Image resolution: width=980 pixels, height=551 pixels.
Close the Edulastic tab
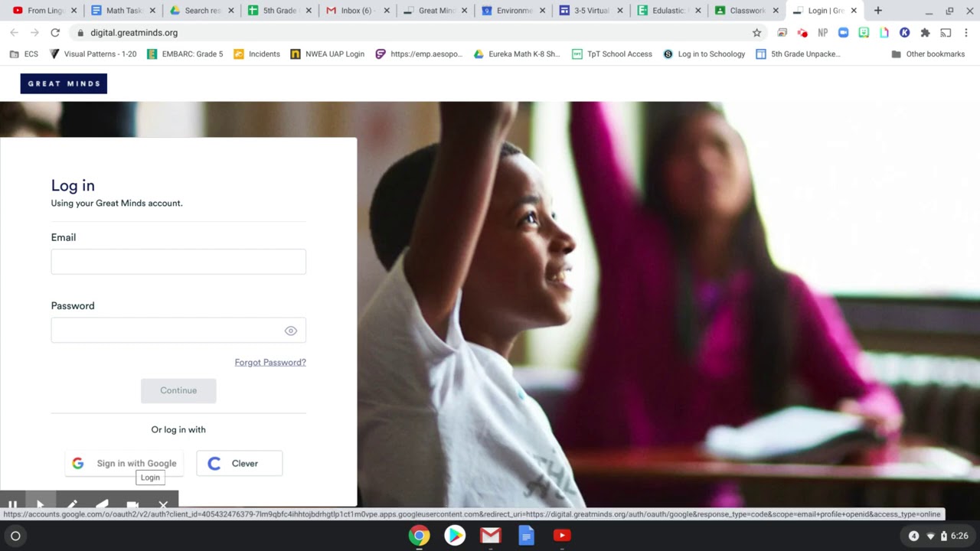pyautogui.click(x=697, y=11)
